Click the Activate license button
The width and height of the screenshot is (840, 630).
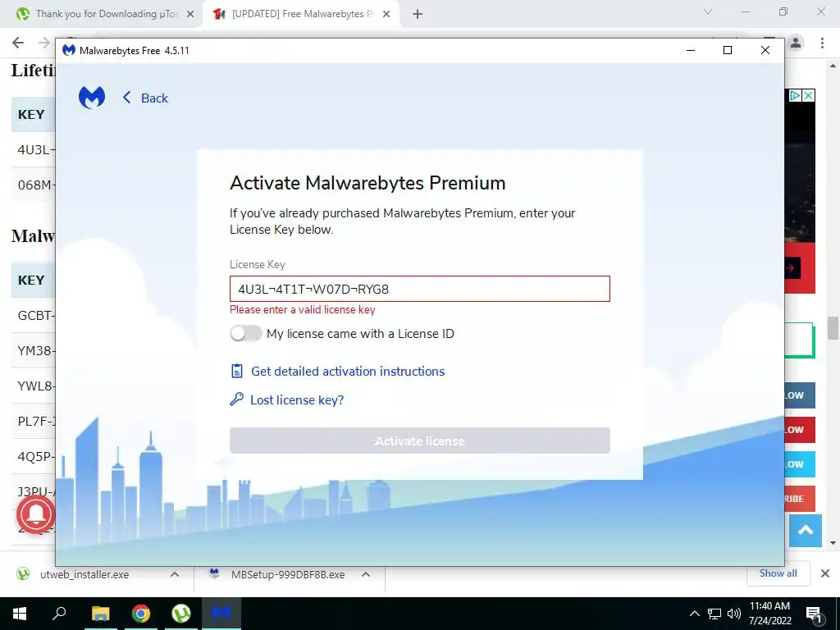pyautogui.click(x=419, y=441)
